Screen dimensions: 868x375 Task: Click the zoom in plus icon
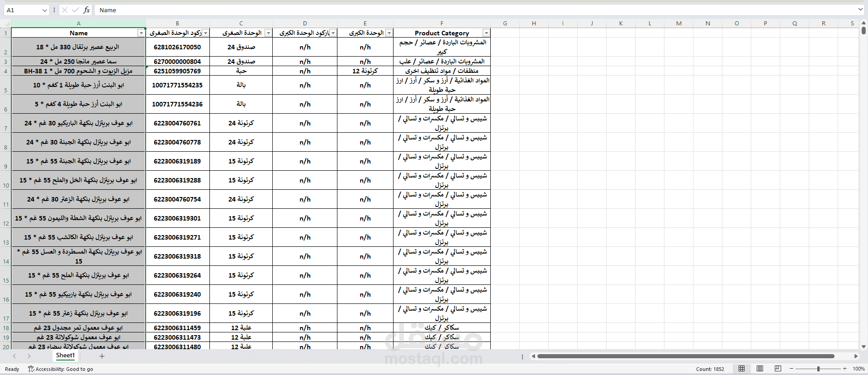(x=844, y=369)
